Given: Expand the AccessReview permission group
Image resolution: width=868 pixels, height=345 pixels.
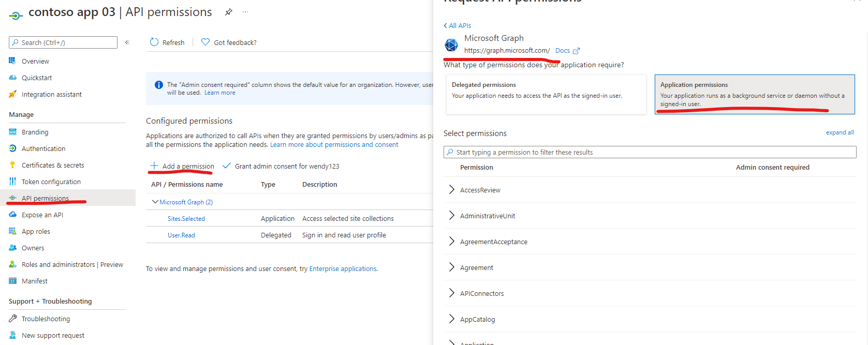Looking at the screenshot, I should point(452,190).
